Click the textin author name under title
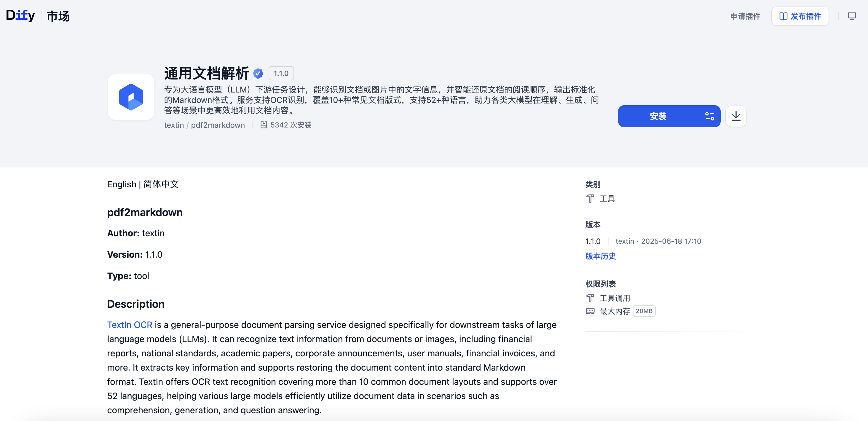This screenshot has width=868, height=421. [173, 125]
